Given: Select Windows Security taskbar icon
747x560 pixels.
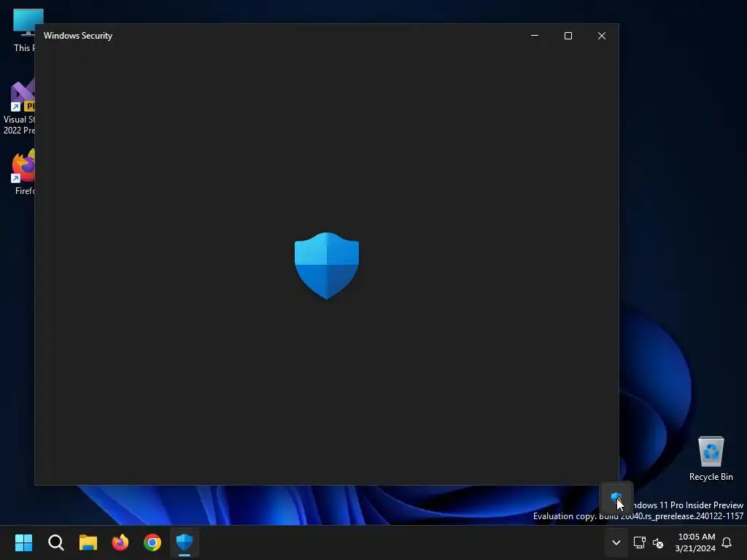Looking at the screenshot, I should (185, 542).
